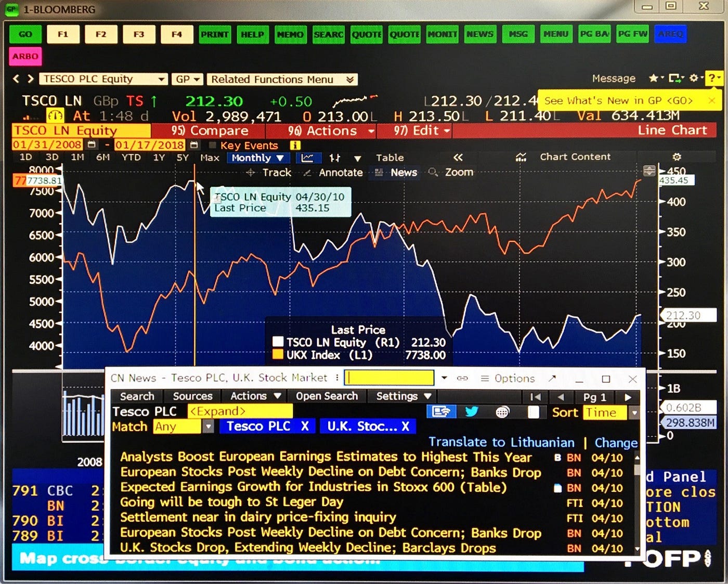This screenshot has width=728, height=584.
Task: Switch to the Table view
Action: tap(389, 158)
